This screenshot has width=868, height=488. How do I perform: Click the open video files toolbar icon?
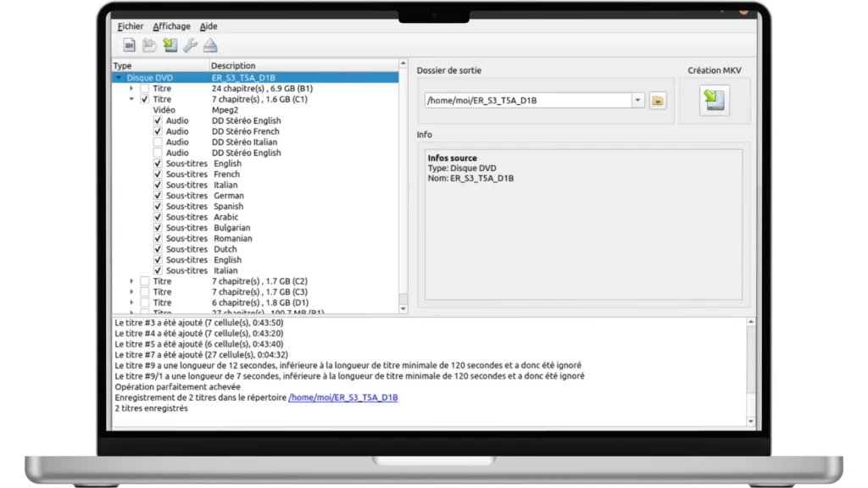pyautogui.click(x=130, y=46)
